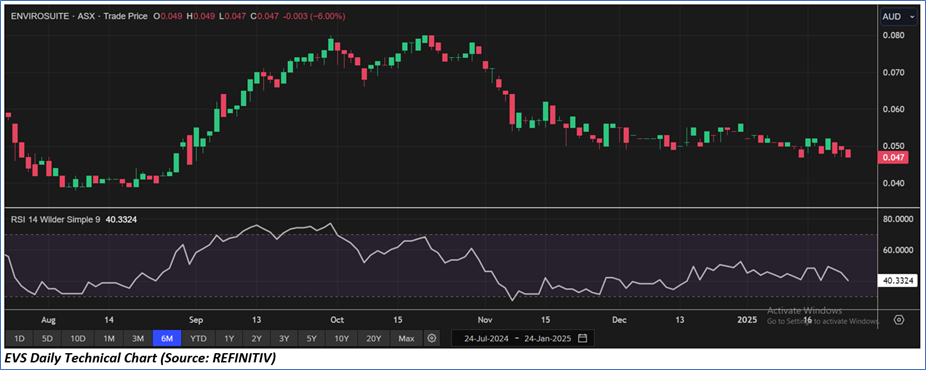Click the Sep date axis label

pos(196,320)
